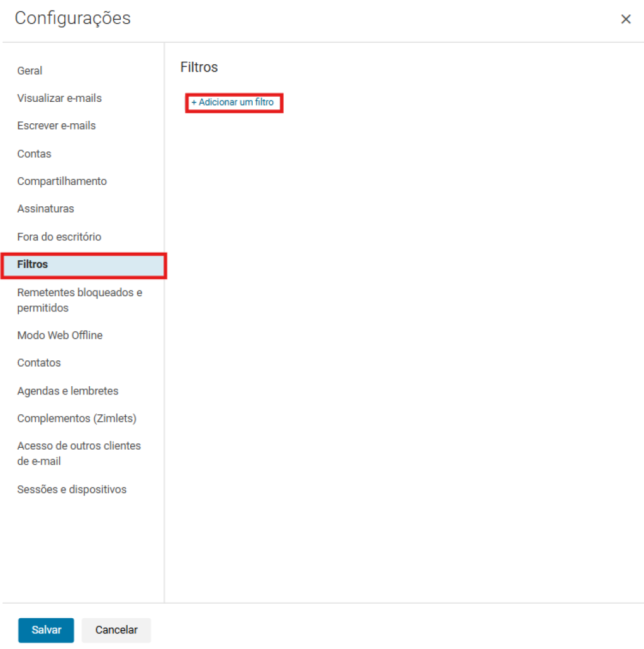This screenshot has height=649, width=644.
Task: Select Fora do escritório option
Action: [59, 236]
